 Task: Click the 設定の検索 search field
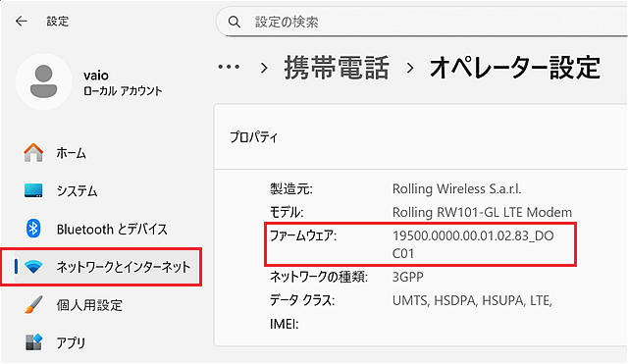click(421, 22)
